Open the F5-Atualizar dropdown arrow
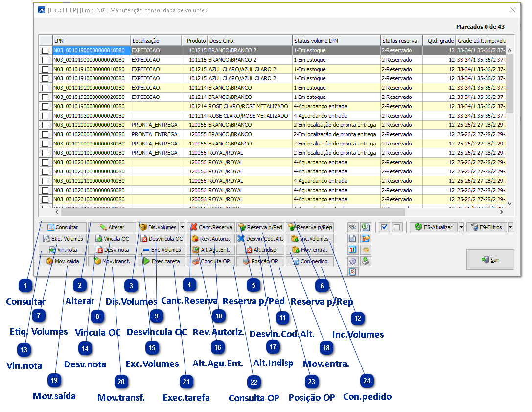The image size is (532, 412). click(x=461, y=227)
